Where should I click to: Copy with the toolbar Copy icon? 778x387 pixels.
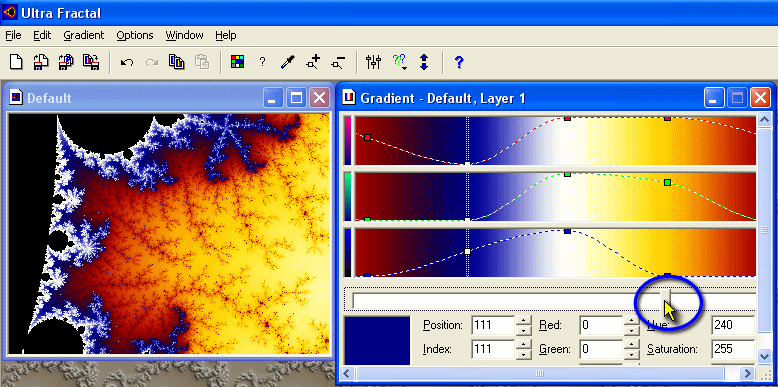177,62
